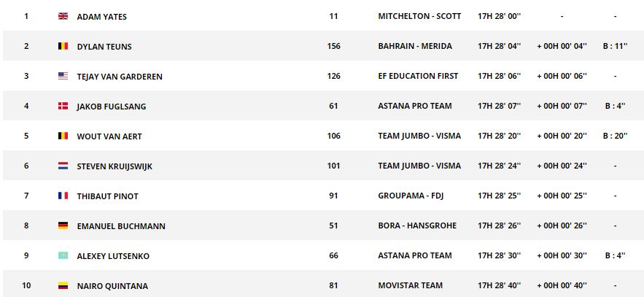
Task: Click the French flag beside Thibaut Pinot
Action: (x=63, y=196)
